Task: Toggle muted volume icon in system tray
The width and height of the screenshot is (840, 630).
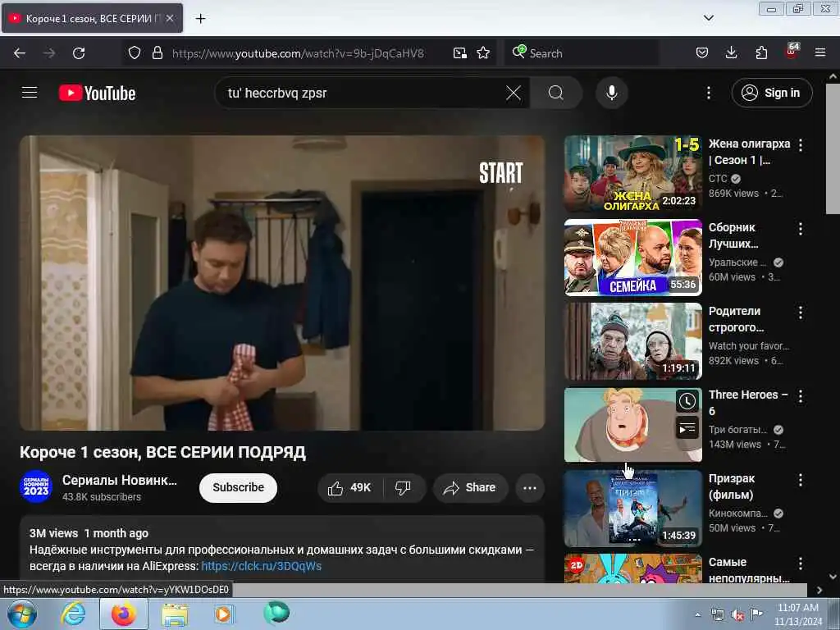Action: 737,615
